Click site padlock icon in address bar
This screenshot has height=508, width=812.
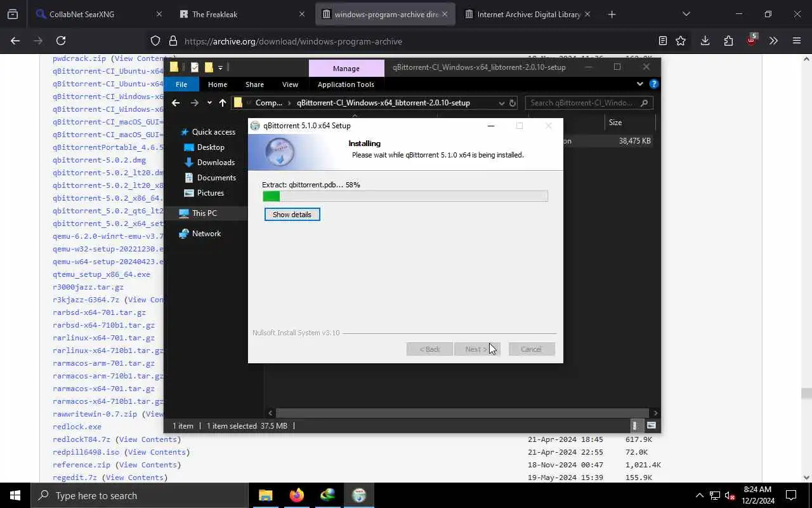(x=173, y=41)
